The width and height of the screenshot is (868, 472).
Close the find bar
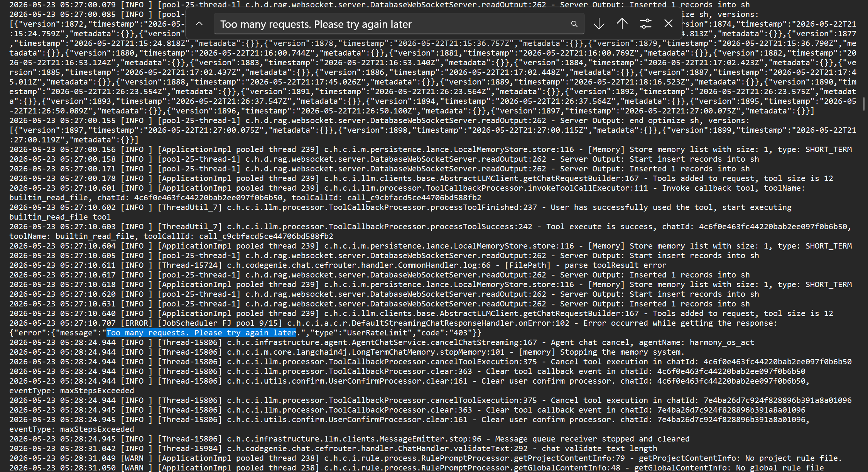click(669, 24)
